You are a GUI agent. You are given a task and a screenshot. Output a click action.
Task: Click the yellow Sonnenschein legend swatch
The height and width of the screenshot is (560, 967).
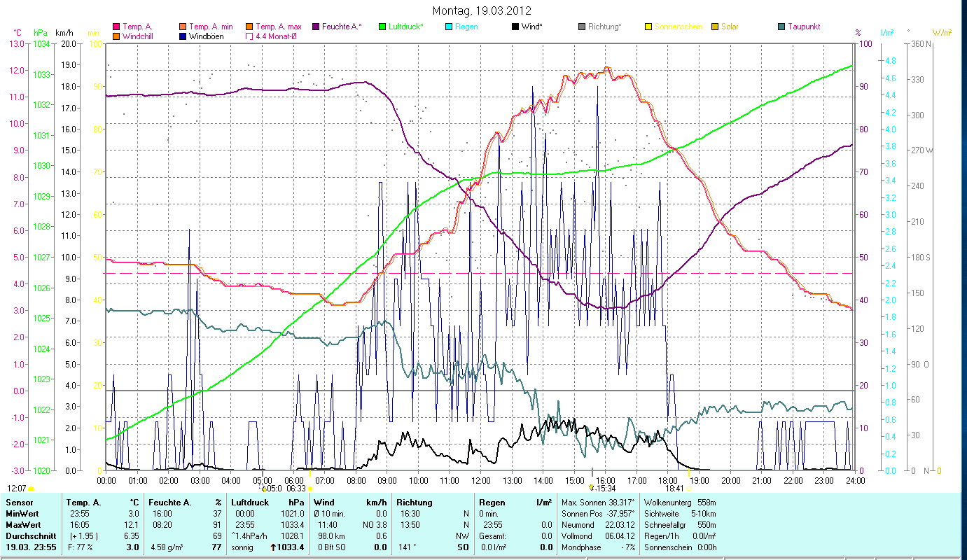[x=648, y=27]
